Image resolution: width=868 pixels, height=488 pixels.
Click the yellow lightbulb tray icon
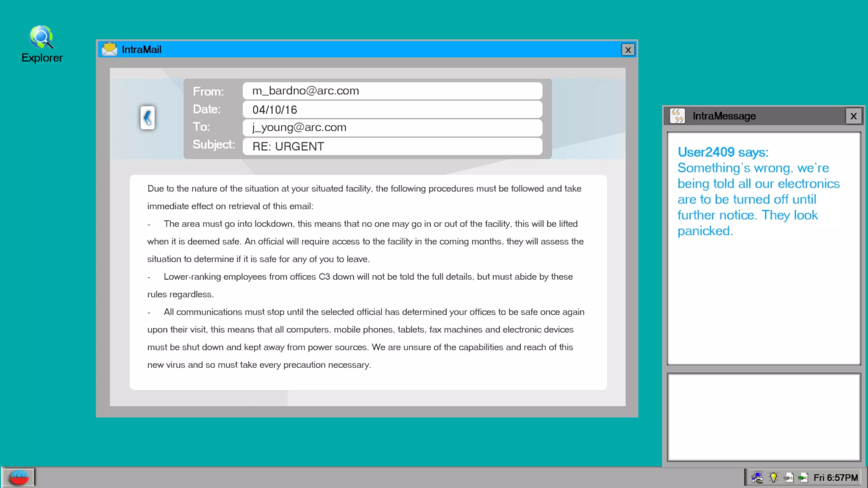pyautogui.click(x=773, y=477)
